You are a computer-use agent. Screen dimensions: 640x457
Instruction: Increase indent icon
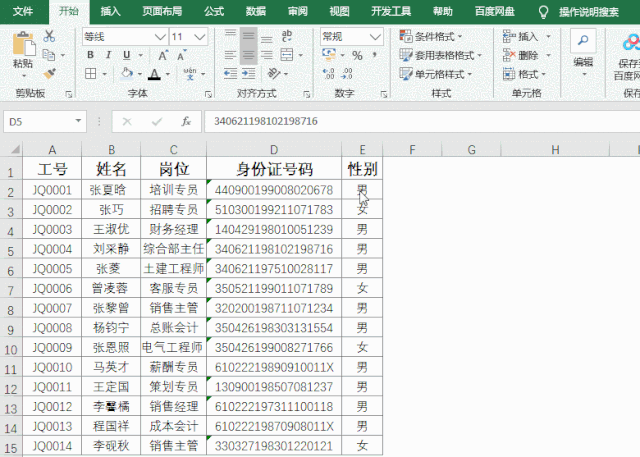click(x=248, y=74)
